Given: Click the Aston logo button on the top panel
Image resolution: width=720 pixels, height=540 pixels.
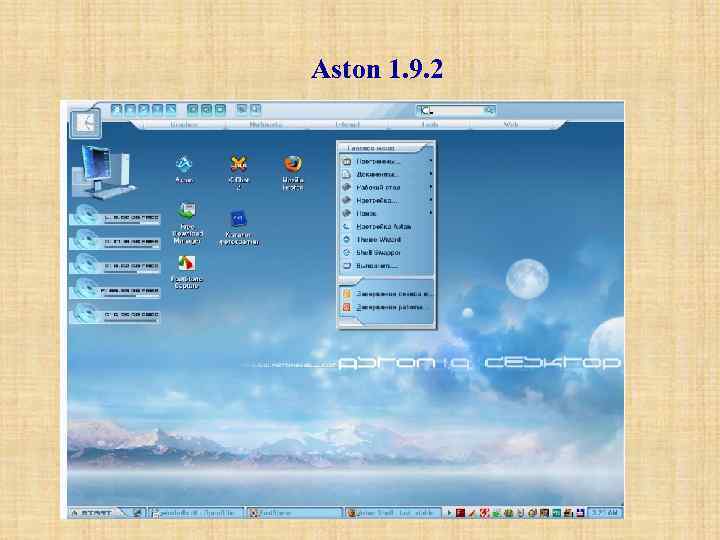Looking at the screenshot, I should (x=85, y=123).
